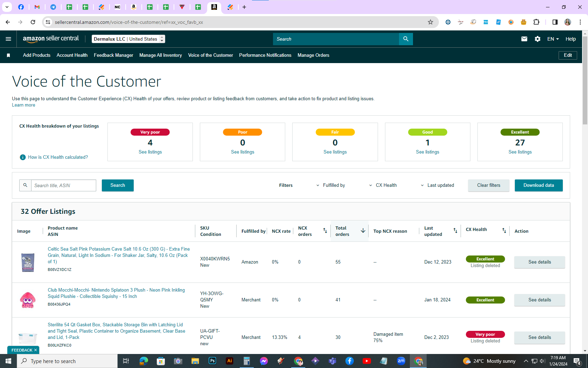See listings under Very poor

coord(150,152)
